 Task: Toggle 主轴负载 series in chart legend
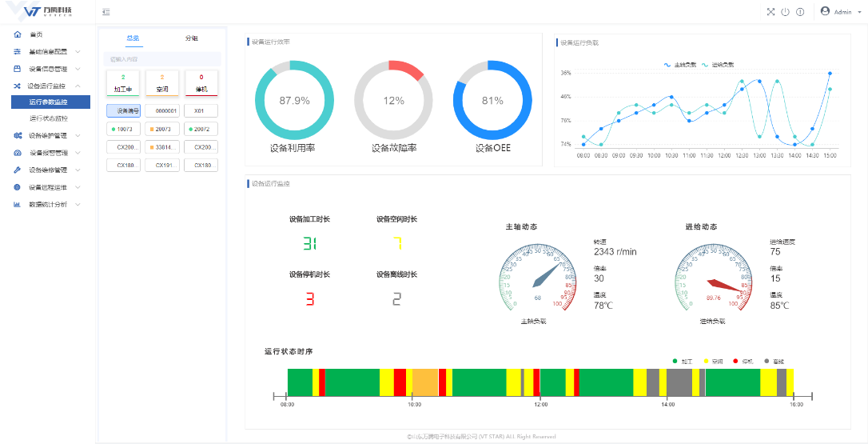click(680, 64)
